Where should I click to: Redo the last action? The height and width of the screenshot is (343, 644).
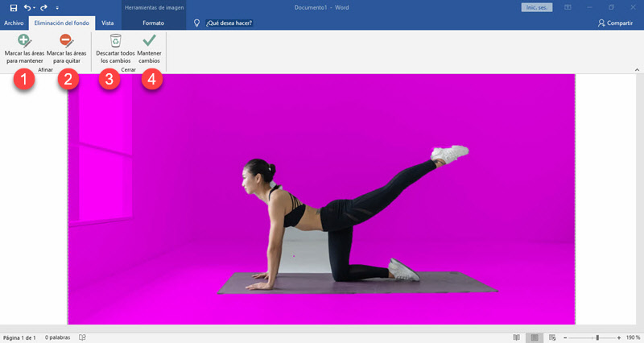tap(44, 7)
